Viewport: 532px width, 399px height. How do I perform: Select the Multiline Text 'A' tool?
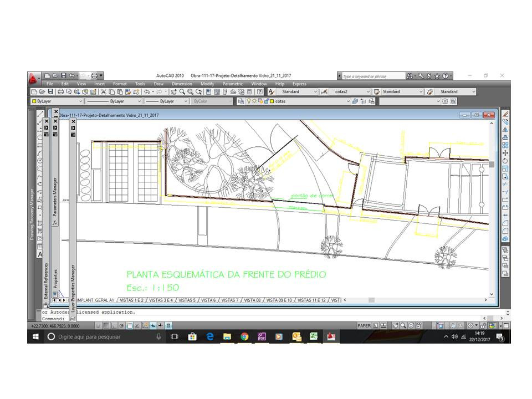point(40,254)
